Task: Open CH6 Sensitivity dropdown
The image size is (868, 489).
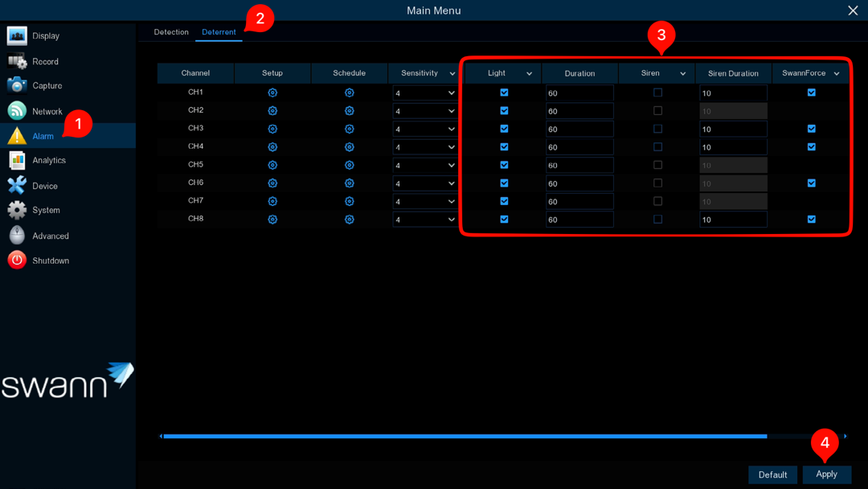Action: pyautogui.click(x=425, y=183)
